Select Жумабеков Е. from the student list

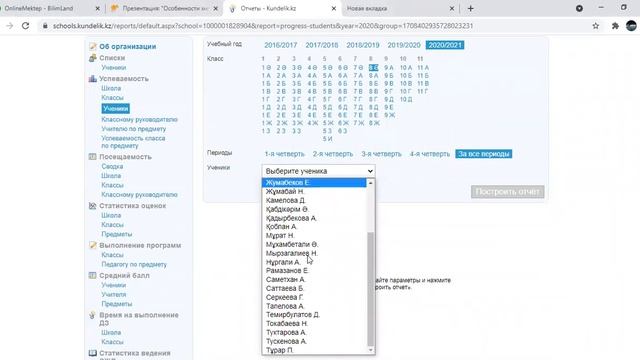point(314,182)
